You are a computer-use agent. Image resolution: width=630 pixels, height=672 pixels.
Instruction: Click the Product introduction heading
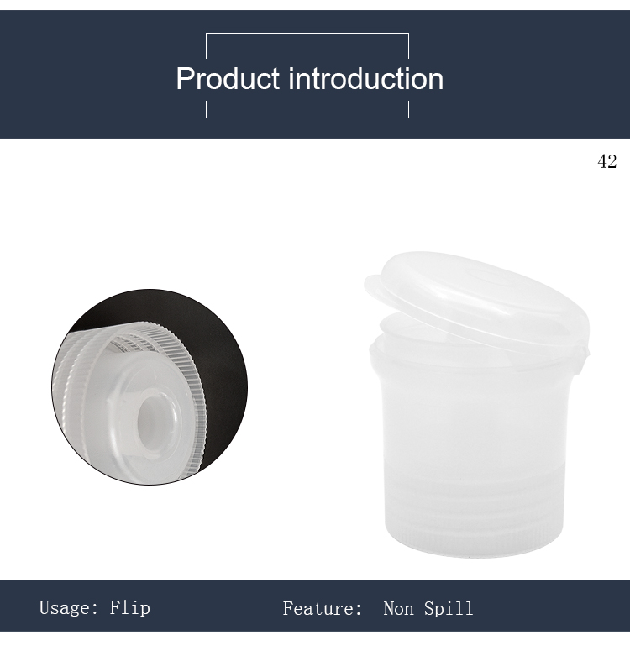pyautogui.click(x=309, y=79)
